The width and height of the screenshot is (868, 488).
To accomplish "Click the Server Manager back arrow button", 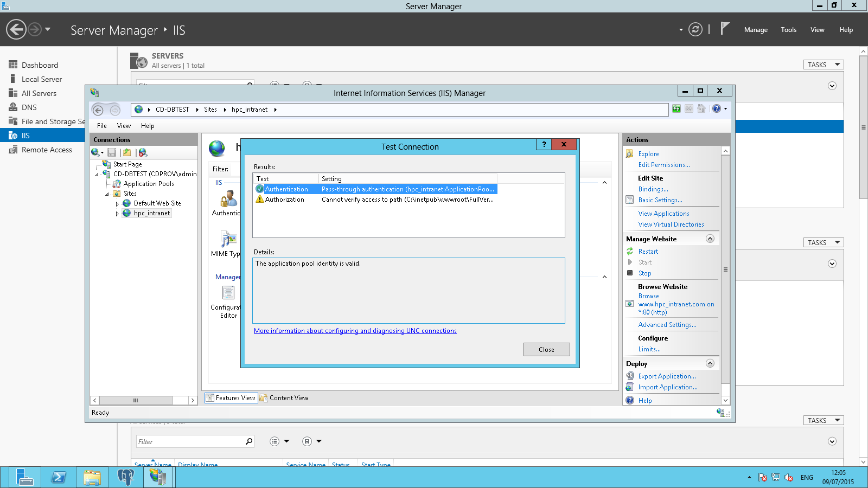I will pyautogui.click(x=16, y=29).
